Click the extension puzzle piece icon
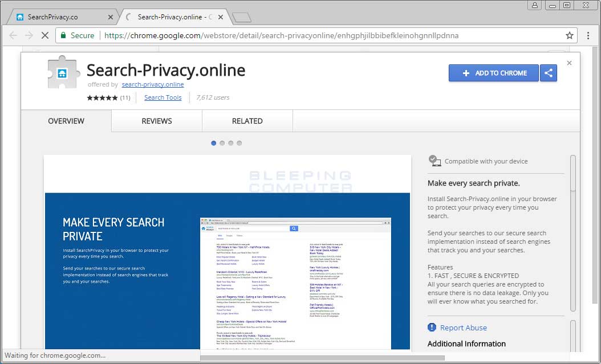 pyautogui.click(x=64, y=72)
